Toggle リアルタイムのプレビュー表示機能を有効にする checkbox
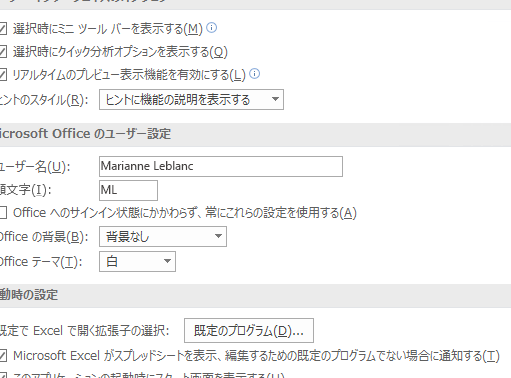The height and width of the screenshot is (378, 511). pos(3,75)
